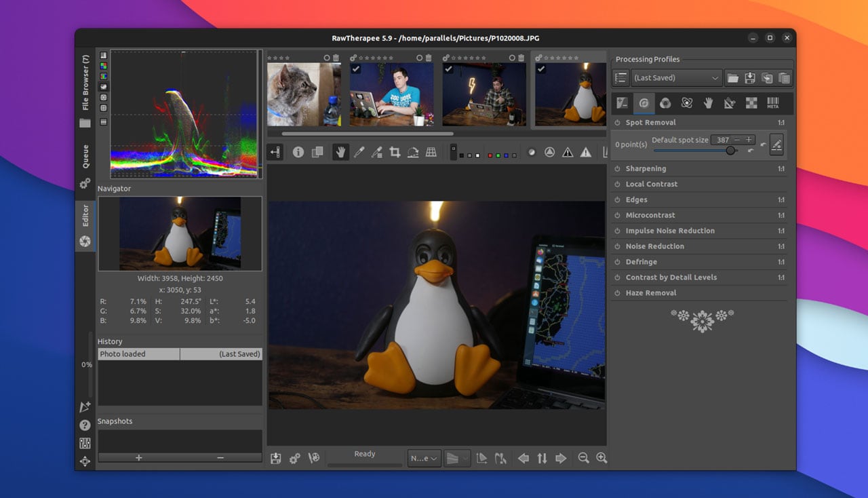Go to next image arrow
The width and height of the screenshot is (868, 498).
[x=561, y=459]
